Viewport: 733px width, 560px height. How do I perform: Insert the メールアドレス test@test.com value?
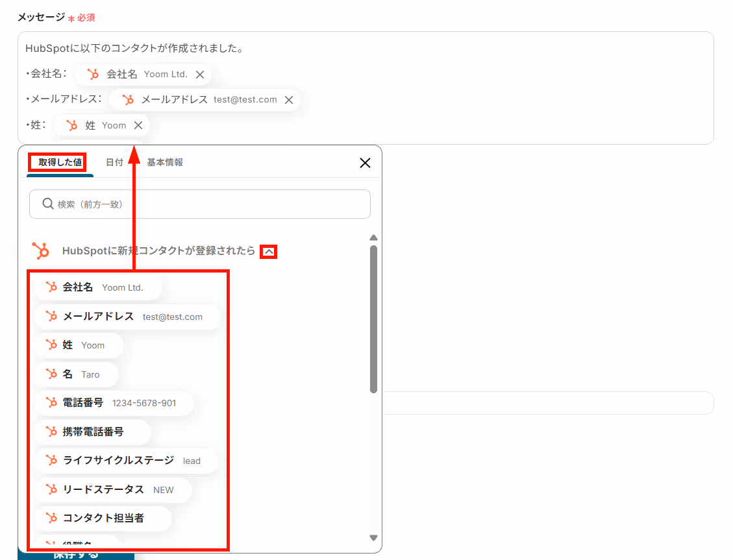coord(127,317)
